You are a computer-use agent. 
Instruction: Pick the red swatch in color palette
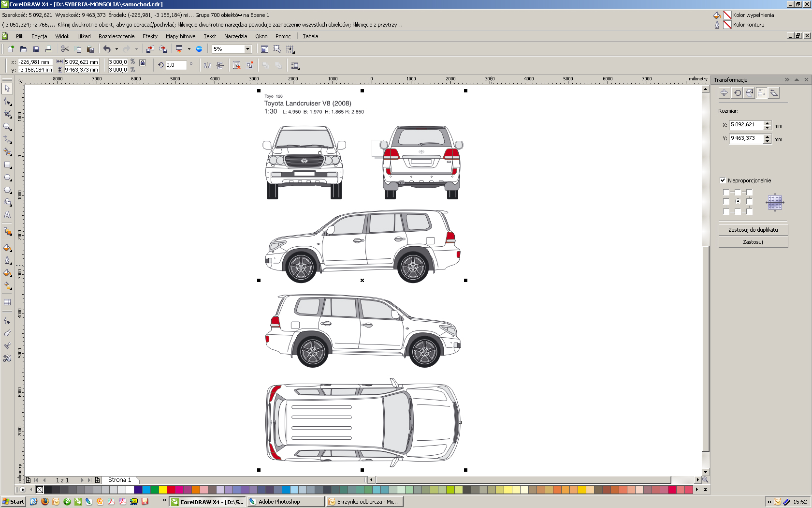tap(171, 490)
